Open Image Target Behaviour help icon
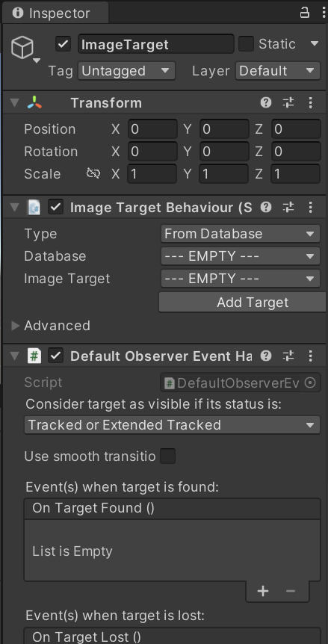 (x=266, y=208)
